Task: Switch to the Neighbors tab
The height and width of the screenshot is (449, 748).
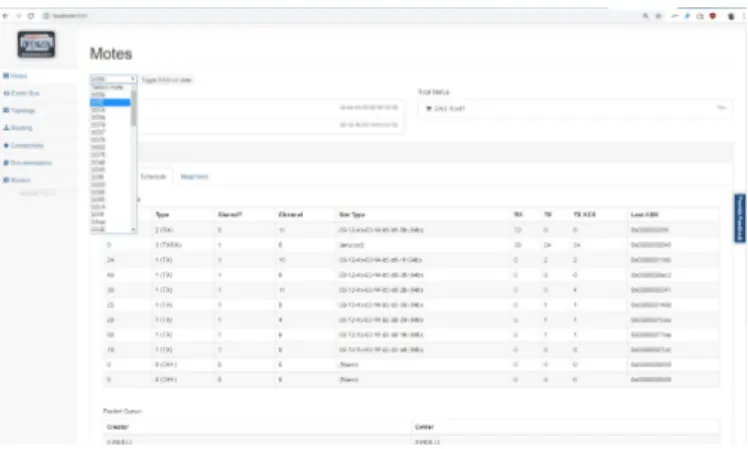Action: pos(194,177)
